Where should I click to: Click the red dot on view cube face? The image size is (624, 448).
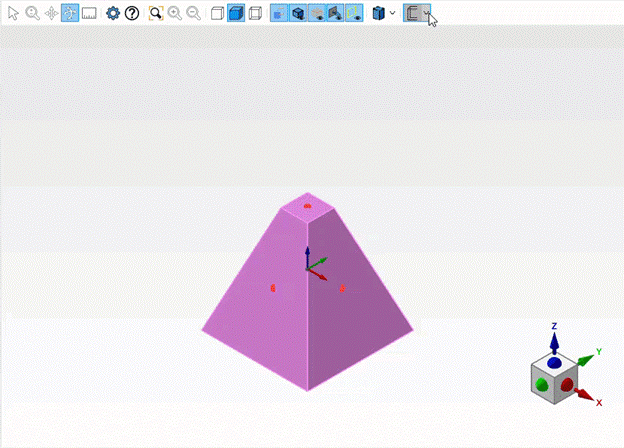tap(567, 385)
